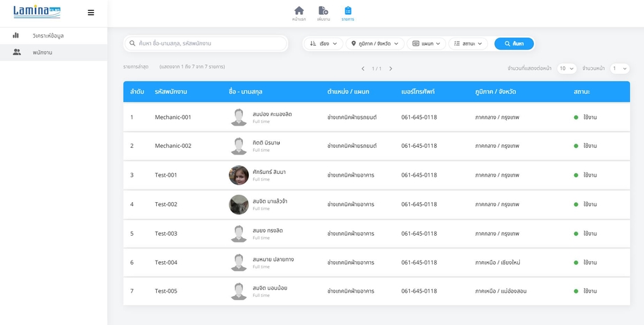
Task: Click the ลำดับ column header
Action: [137, 91]
